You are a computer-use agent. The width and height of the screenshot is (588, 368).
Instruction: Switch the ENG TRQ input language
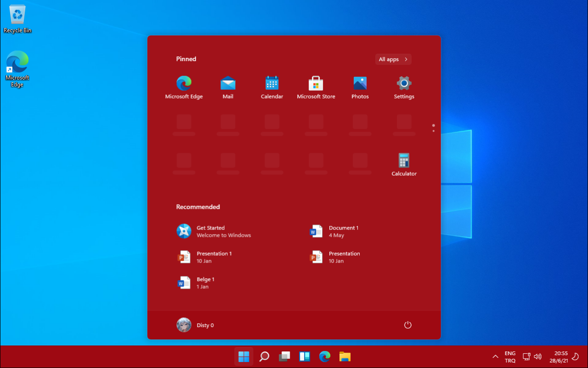[x=510, y=357]
